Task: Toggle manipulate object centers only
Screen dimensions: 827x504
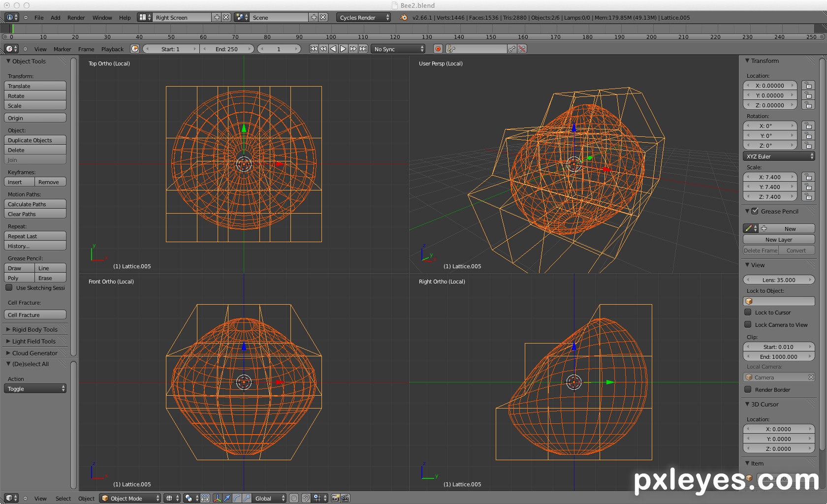Action: [x=205, y=498]
